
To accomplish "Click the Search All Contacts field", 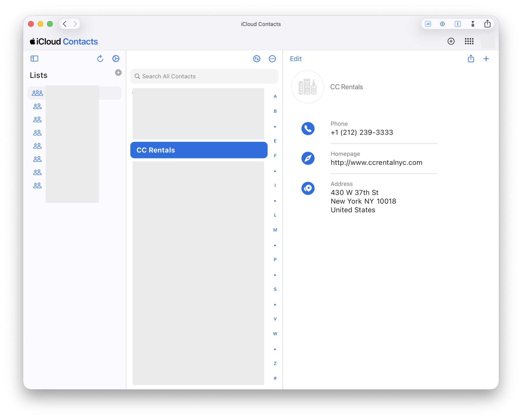I will [204, 76].
